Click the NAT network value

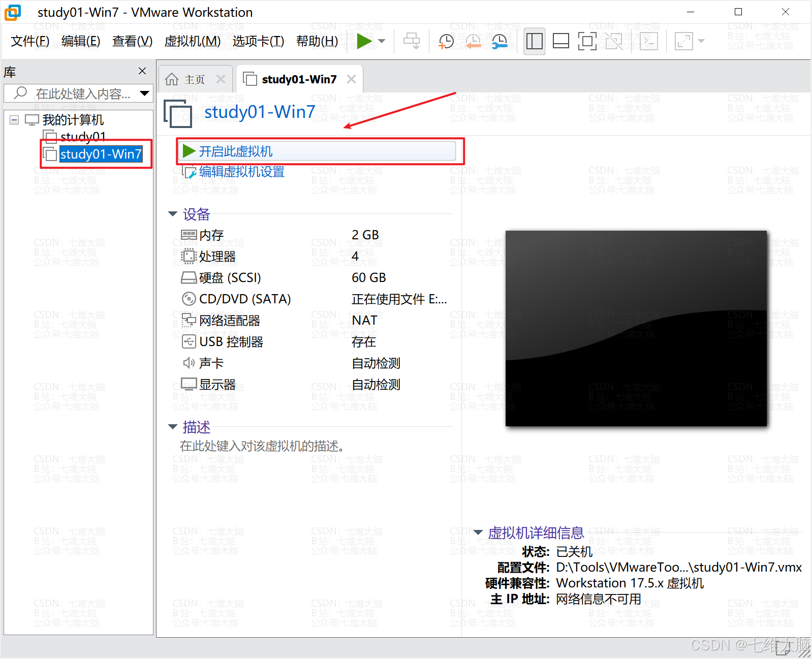(364, 321)
